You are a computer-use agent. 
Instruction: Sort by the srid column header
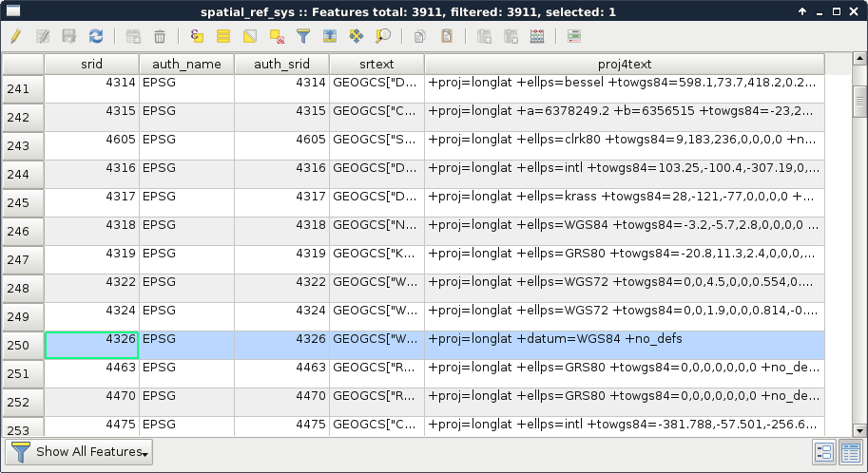pyautogui.click(x=91, y=64)
